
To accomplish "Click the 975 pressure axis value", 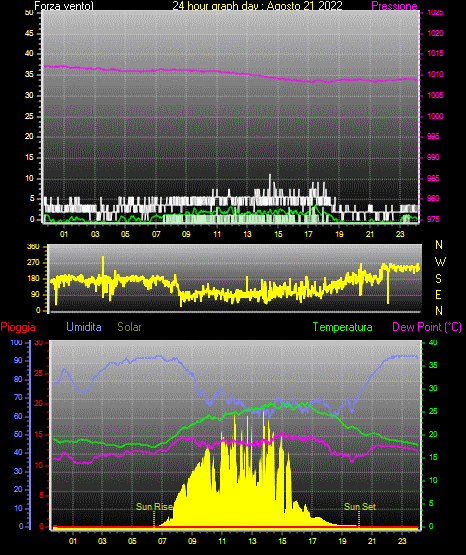I will 434,219.
